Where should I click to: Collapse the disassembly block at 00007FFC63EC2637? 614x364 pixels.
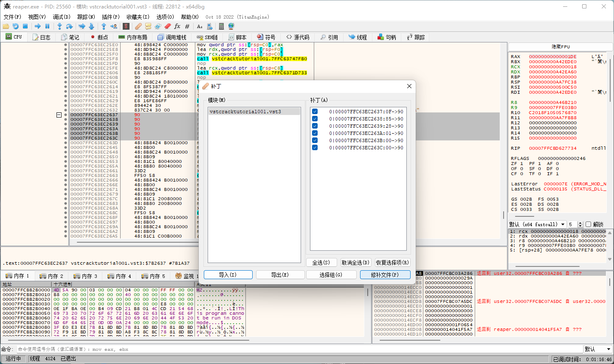pos(59,115)
